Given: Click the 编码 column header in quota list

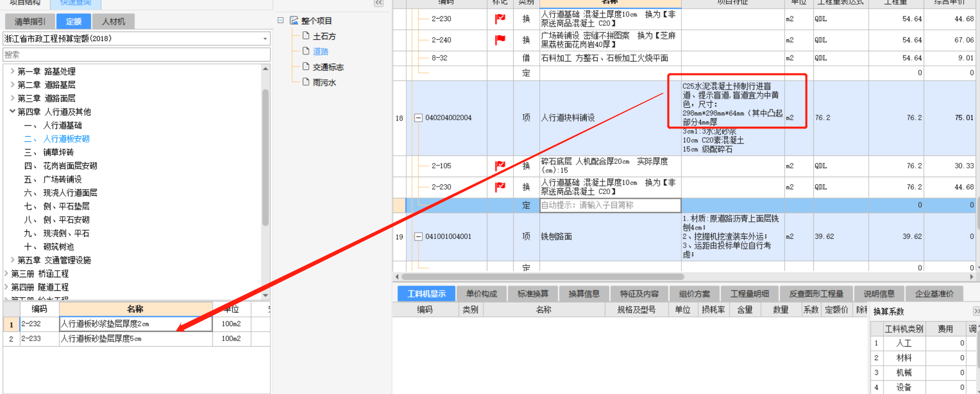Looking at the screenshot, I should click(40, 309).
